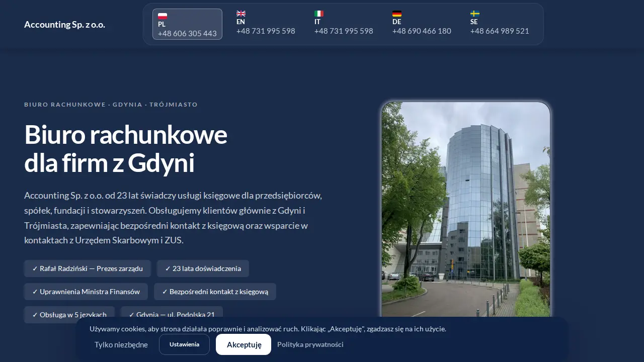Accept cookies with Akceptuję button
The width and height of the screenshot is (644, 362).
[x=244, y=344]
